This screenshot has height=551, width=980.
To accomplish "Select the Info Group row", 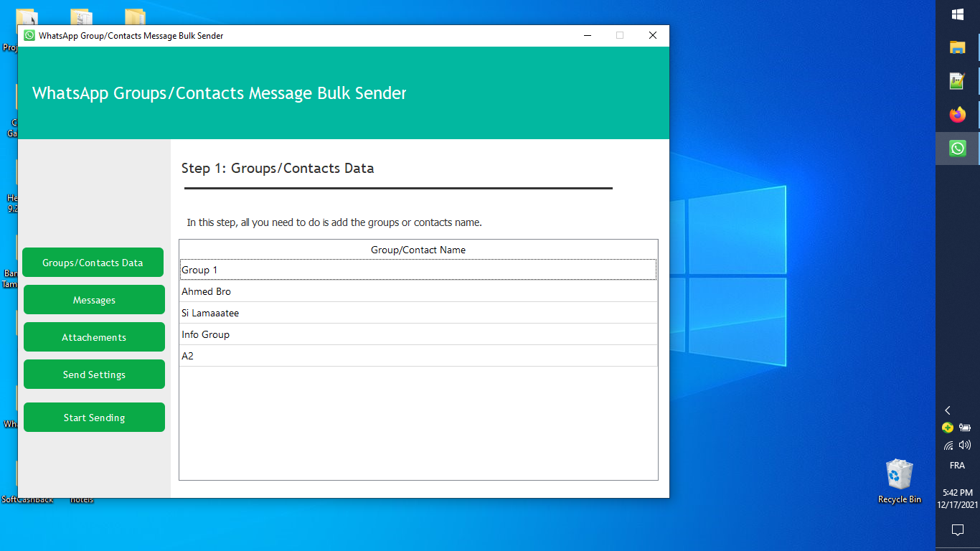I will pos(418,334).
